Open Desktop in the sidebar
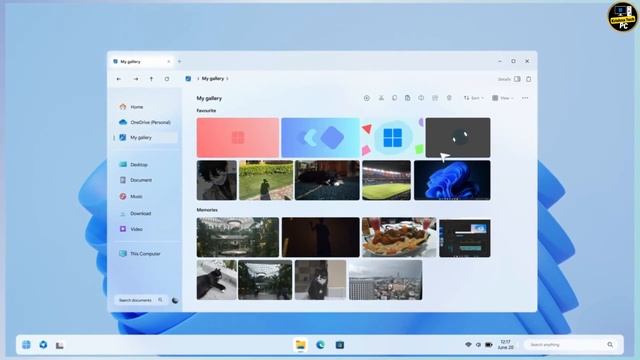This screenshot has width=640, height=360. tap(145, 164)
